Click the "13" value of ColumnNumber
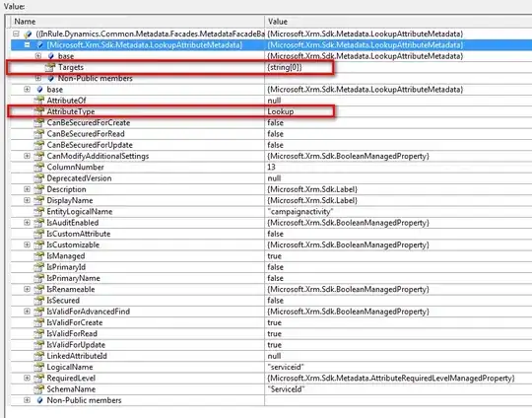Viewport: 532px width, 418px height. (271, 167)
